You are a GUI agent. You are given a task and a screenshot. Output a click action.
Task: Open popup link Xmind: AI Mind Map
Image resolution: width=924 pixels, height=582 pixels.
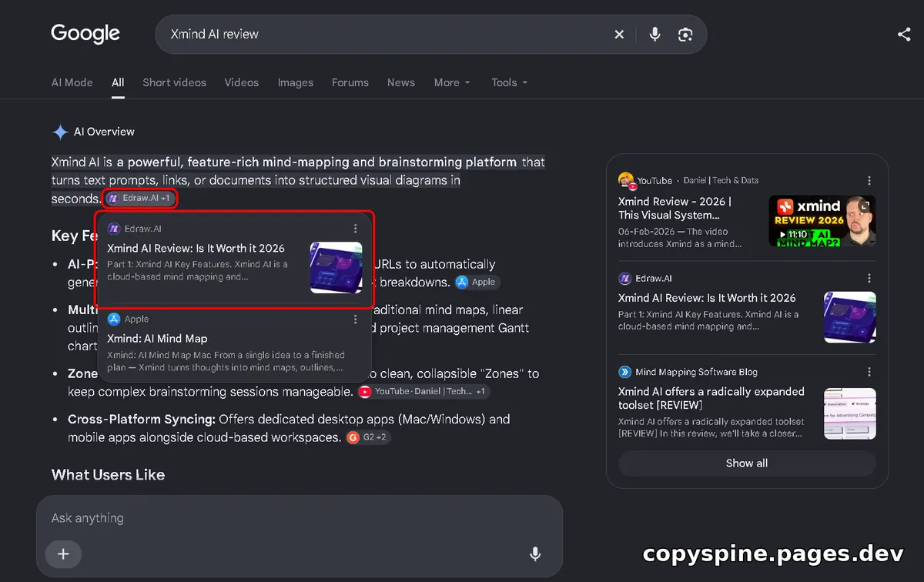[x=157, y=338]
